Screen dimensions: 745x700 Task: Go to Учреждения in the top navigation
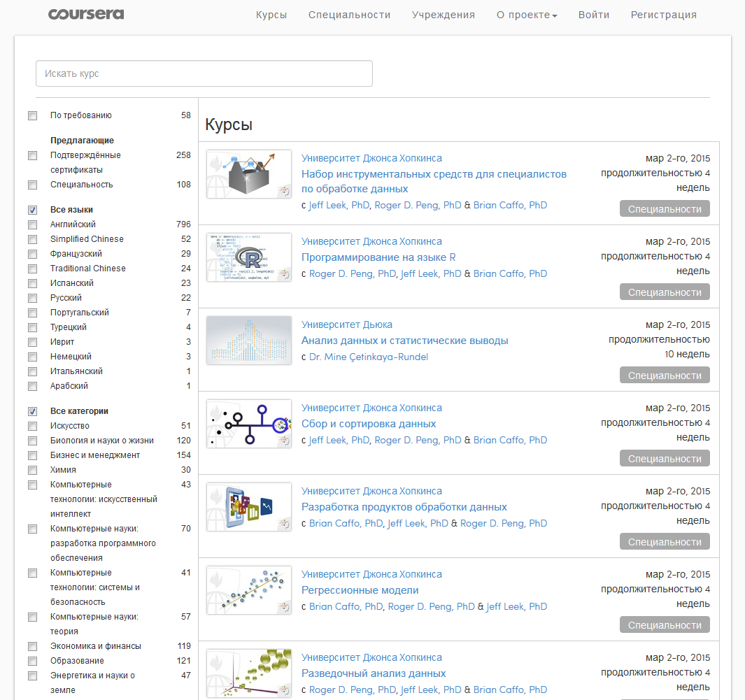pyautogui.click(x=444, y=15)
